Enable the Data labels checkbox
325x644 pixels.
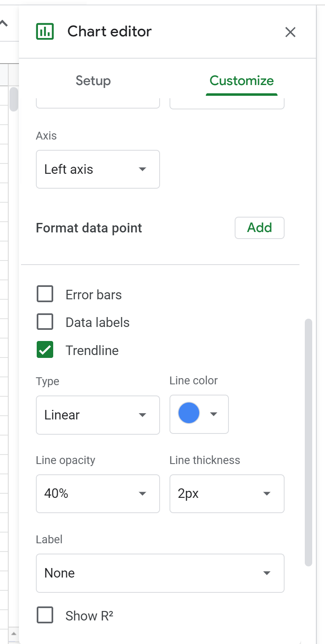click(x=45, y=322)
